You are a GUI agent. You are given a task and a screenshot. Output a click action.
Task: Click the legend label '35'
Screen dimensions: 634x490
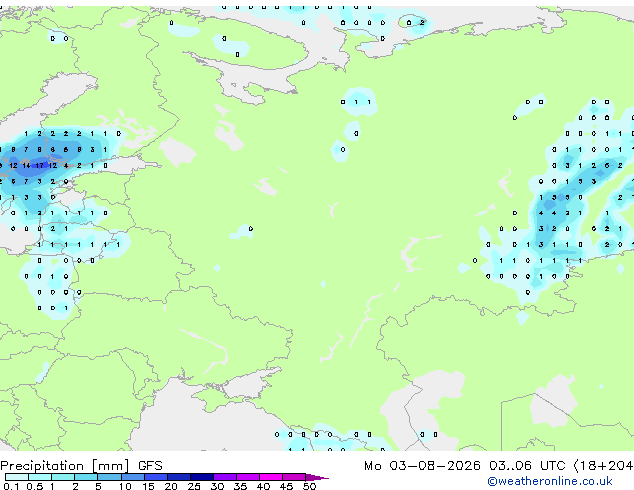pyautogui.click(x=241, y=486)
